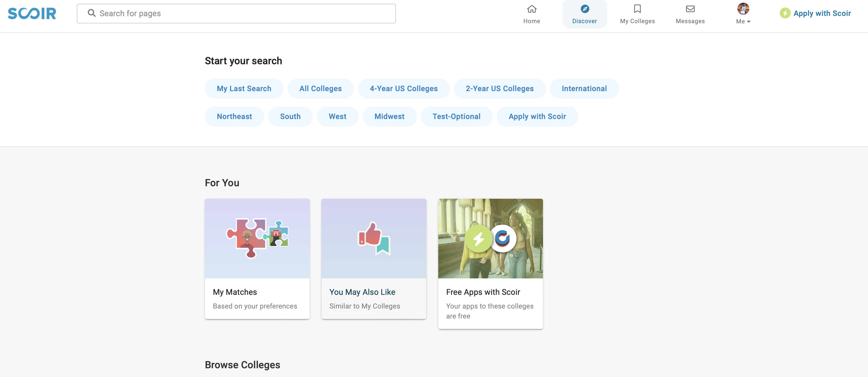The image size is (868, 377).
Task: Open the Home house icon
Action: 532,9
